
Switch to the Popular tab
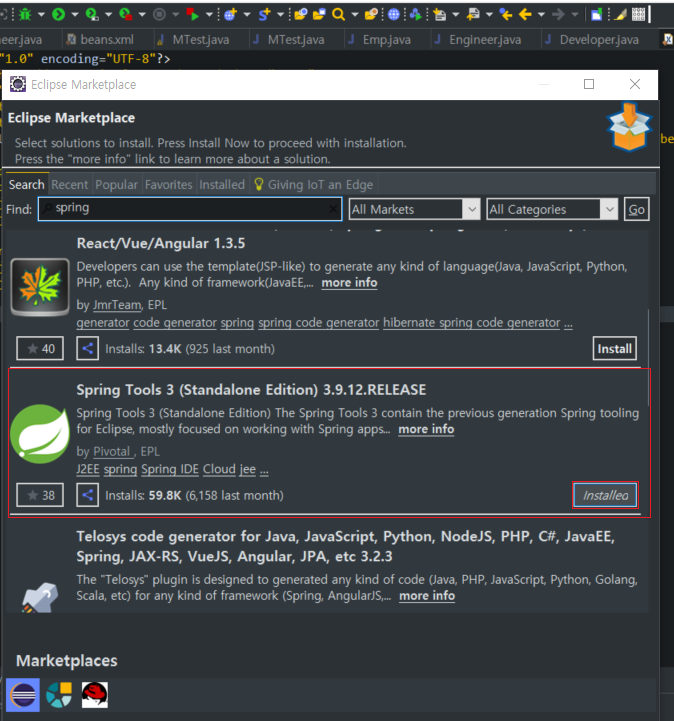click(116, 184)
